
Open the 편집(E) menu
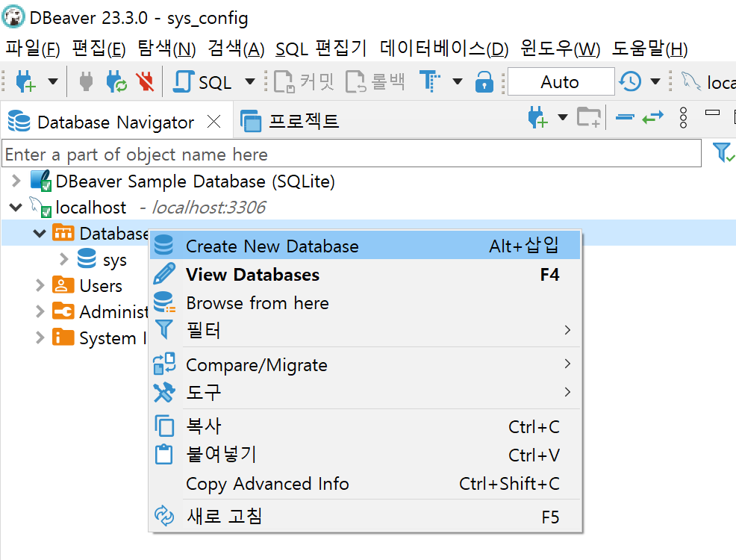(x=99, y=49)
